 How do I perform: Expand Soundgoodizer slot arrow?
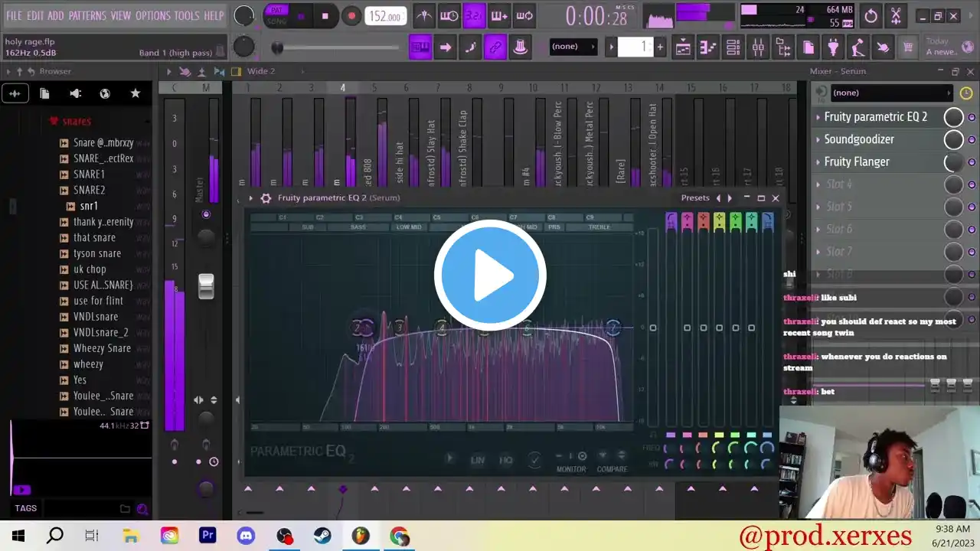(x=818, y=139)
